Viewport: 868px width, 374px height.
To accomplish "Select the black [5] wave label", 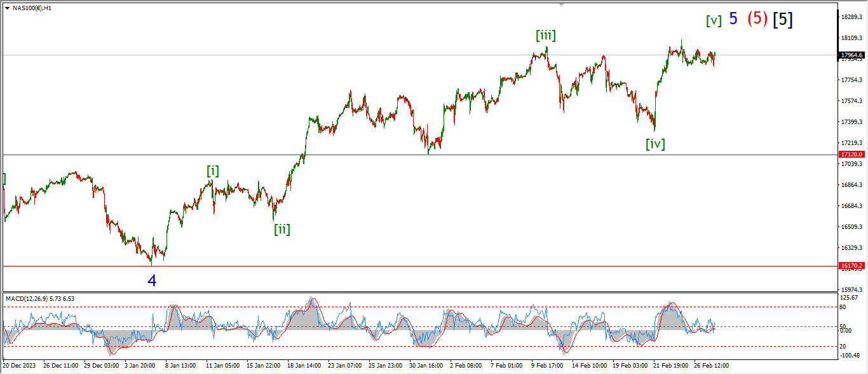I will (783, 20).
